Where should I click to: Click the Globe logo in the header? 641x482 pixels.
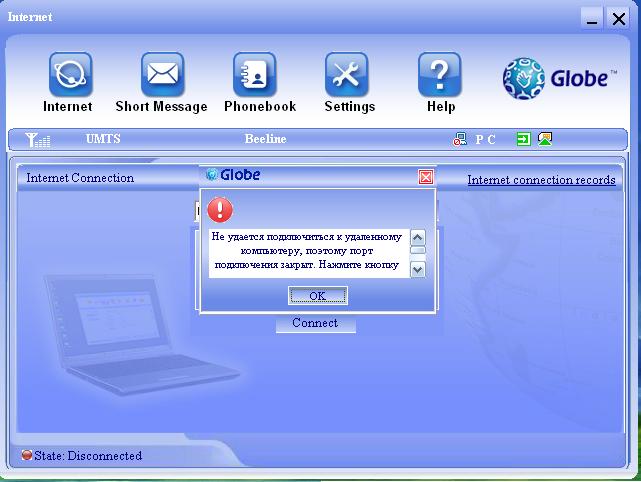559,78
